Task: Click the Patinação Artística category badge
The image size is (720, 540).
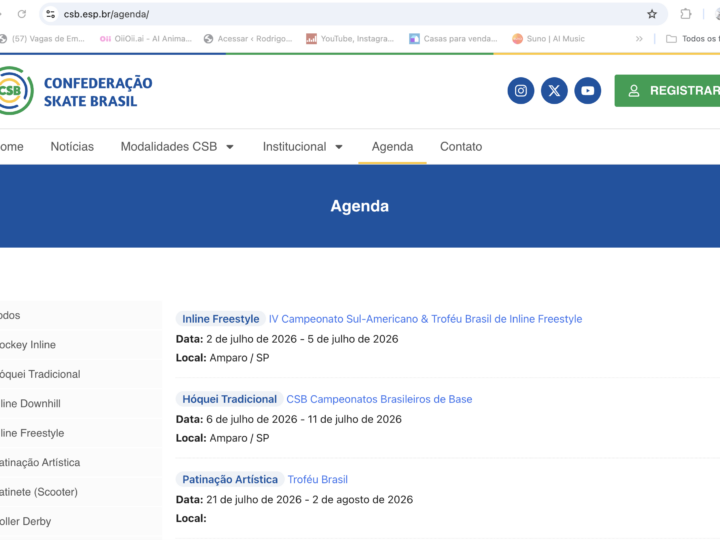Action: point(230,479)
